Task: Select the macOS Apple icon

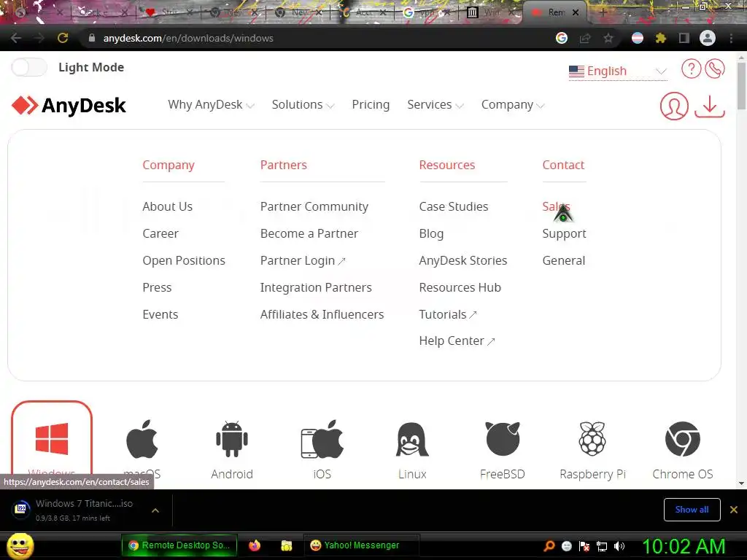Action: 142,439
